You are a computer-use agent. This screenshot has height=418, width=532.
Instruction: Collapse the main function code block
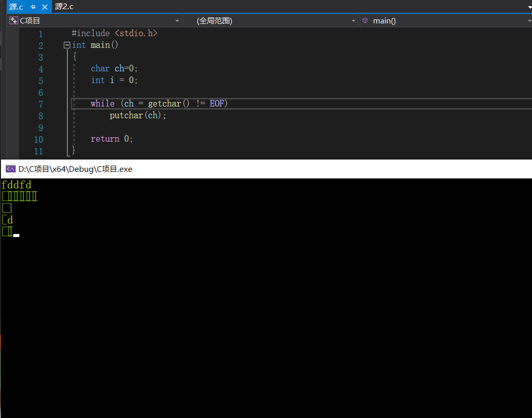pyautogui.click(x=67, y=45)
